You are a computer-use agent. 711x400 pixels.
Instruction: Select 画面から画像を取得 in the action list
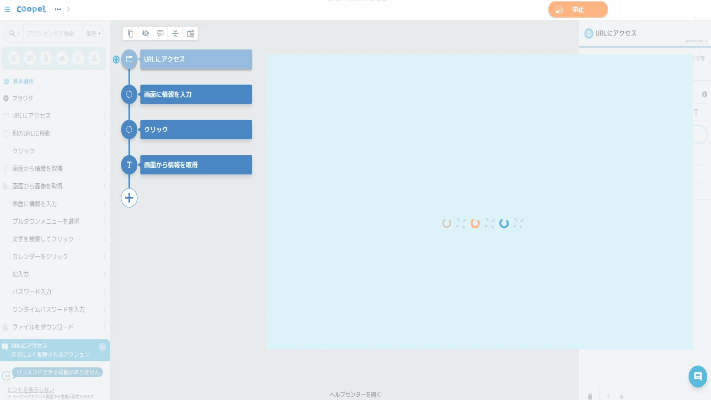pyautogui.click(x=37, y=186)
